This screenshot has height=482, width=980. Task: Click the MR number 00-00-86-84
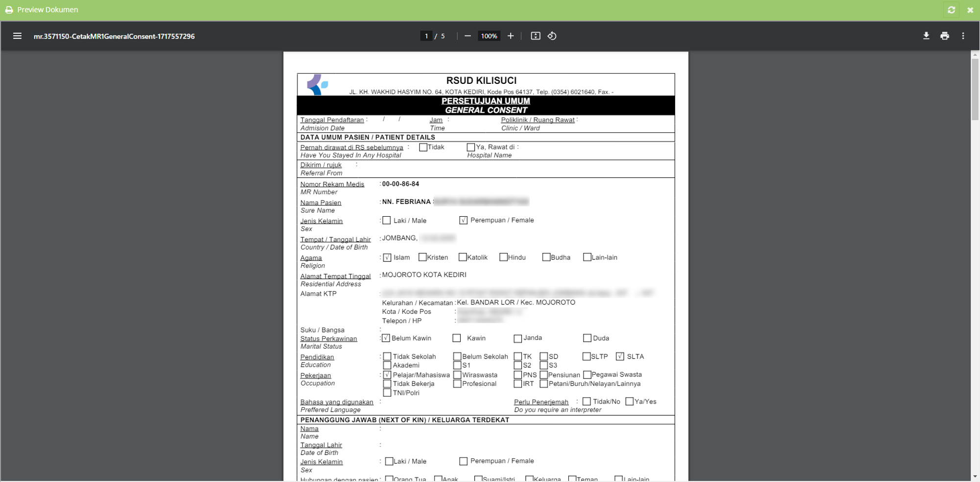click(400, 184)
